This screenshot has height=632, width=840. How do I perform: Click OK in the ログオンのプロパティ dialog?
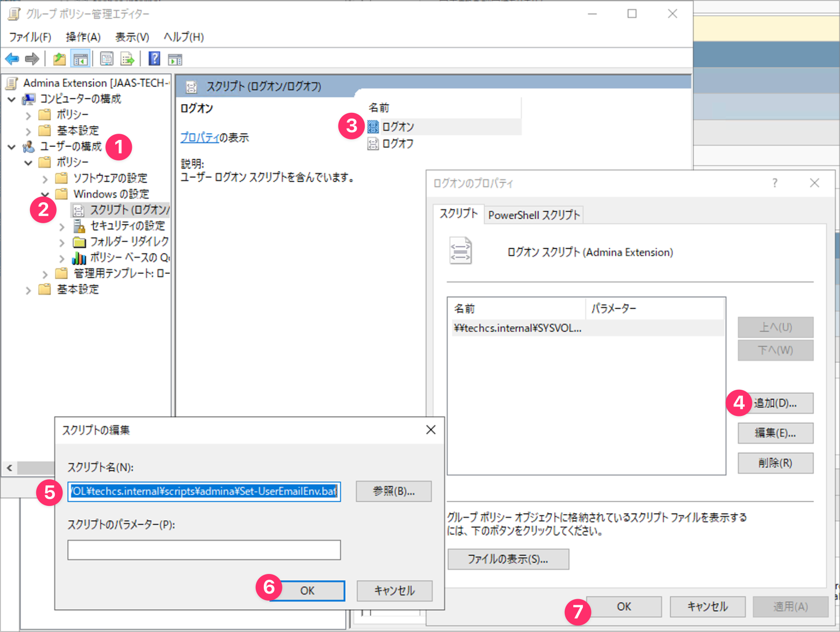point(624,607)
